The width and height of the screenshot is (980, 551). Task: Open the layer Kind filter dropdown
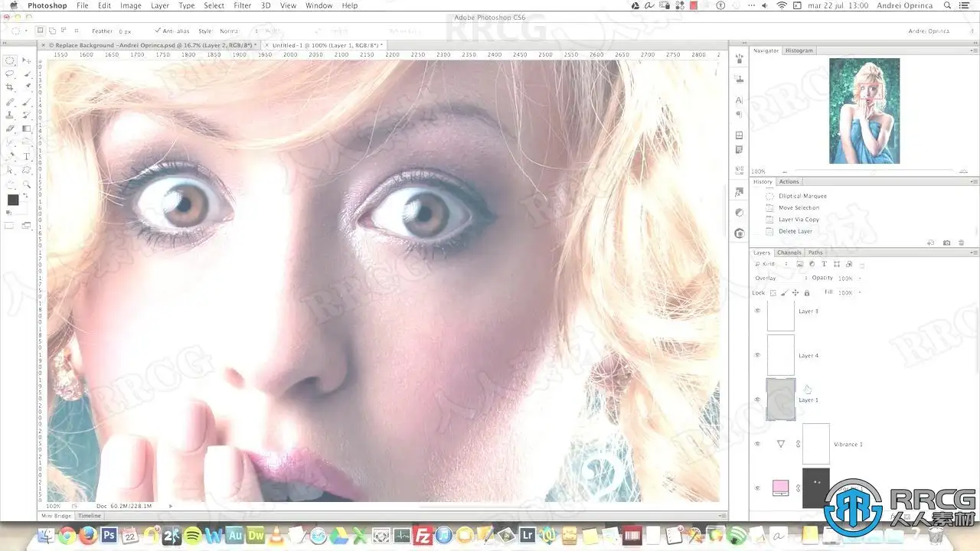pyautogui.click(x=772, y=264)
